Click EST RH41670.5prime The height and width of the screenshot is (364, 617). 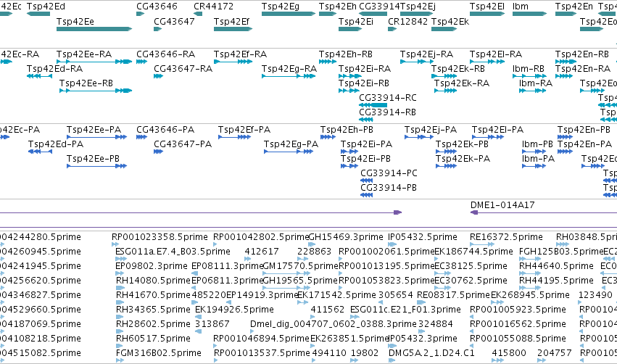point(153,295)
